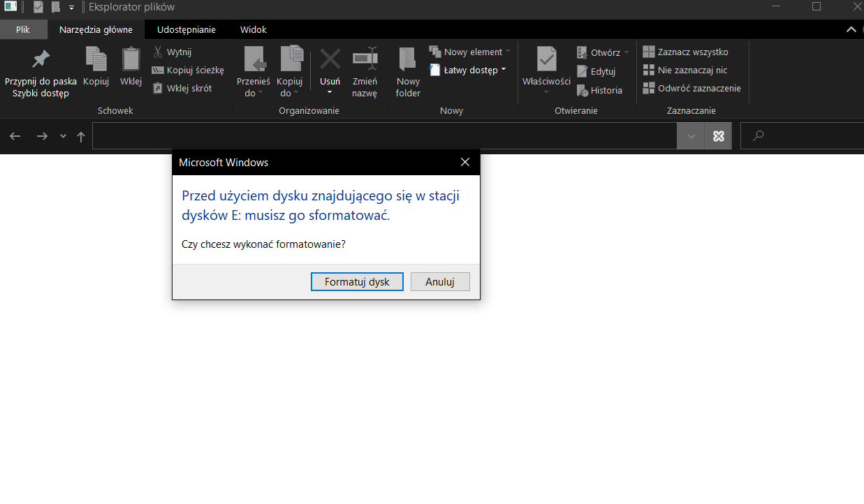This screenshot has width=864, height=504.
Task: Switch to Narzędzia główne tab
Action: point(96,29)
